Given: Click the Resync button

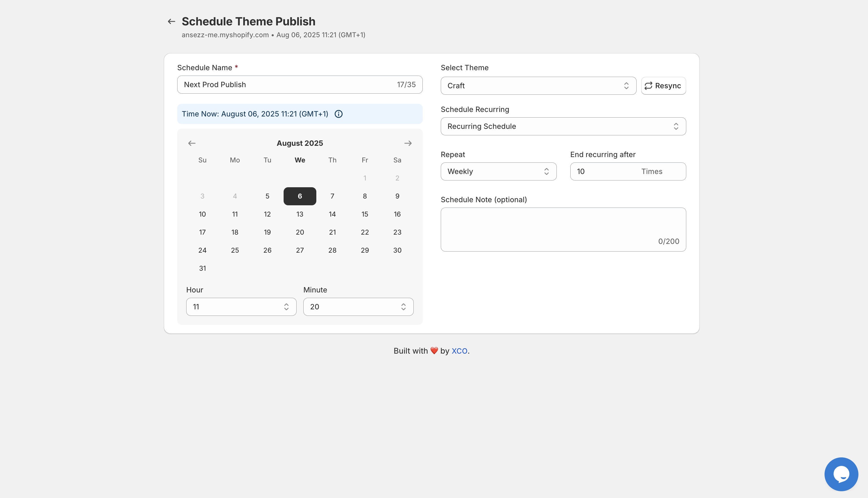Looking at the screenshot, I should [663, 85].
